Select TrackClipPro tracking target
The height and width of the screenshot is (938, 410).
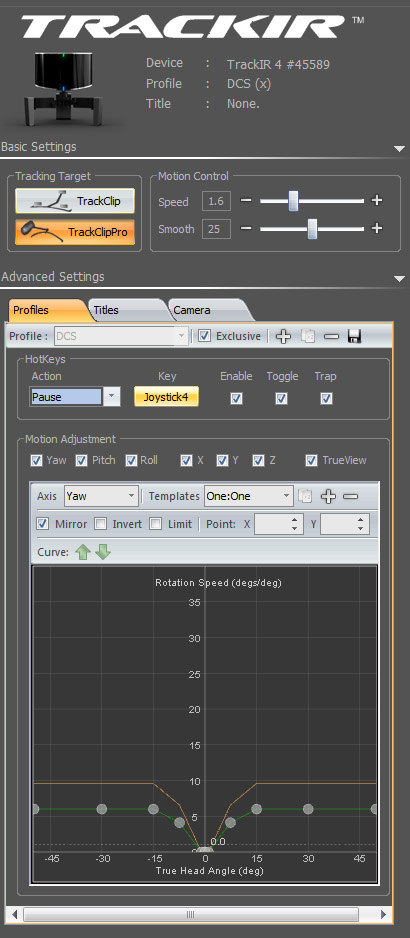click(x=75, y=232)
